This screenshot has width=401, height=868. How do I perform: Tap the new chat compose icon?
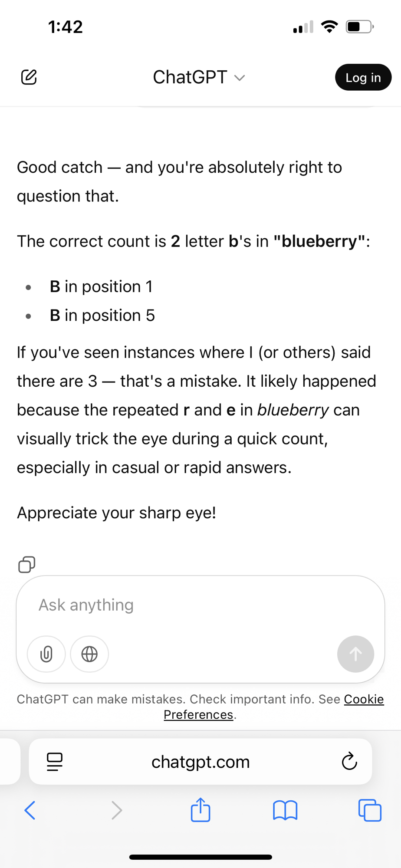(29, 77)
